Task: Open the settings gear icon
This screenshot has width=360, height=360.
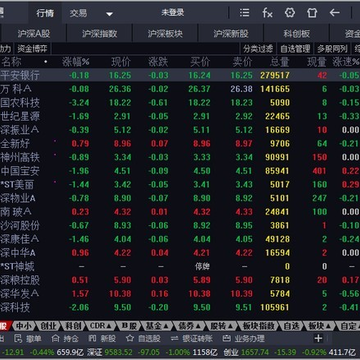Action: click(x=290, y=13)
